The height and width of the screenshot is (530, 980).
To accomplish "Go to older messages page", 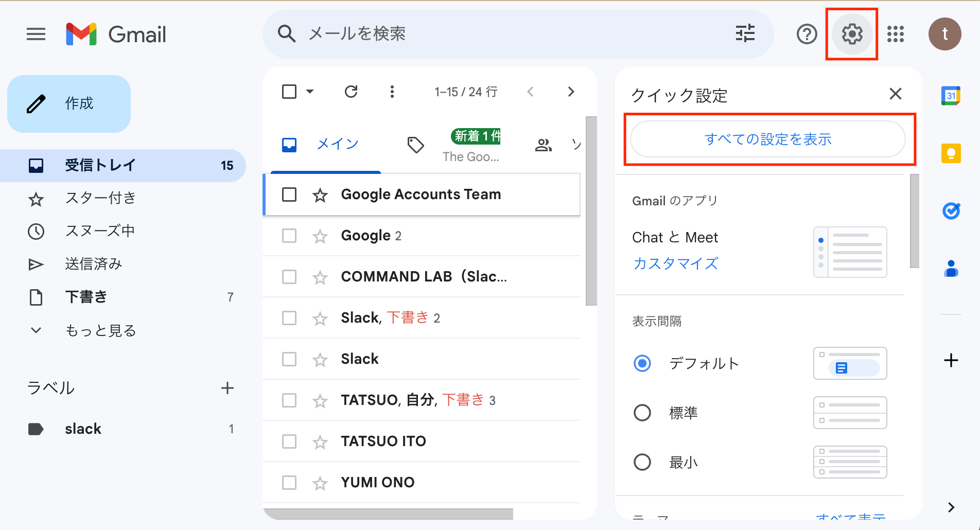I will pos(571,92).
